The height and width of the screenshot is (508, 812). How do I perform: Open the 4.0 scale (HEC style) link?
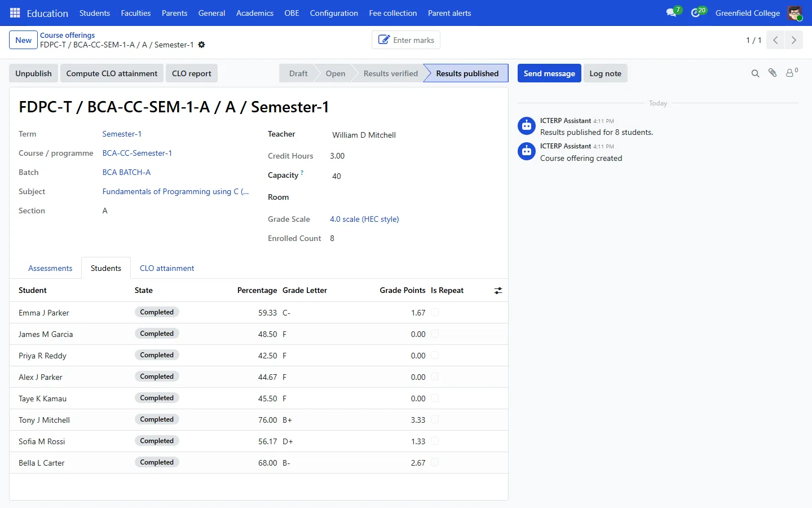click(x=364, y=219)
